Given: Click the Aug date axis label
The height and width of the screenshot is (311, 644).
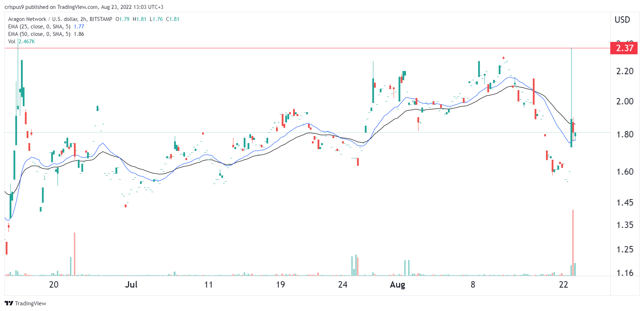Looking at the screenshot, I should tap(397, 285).
